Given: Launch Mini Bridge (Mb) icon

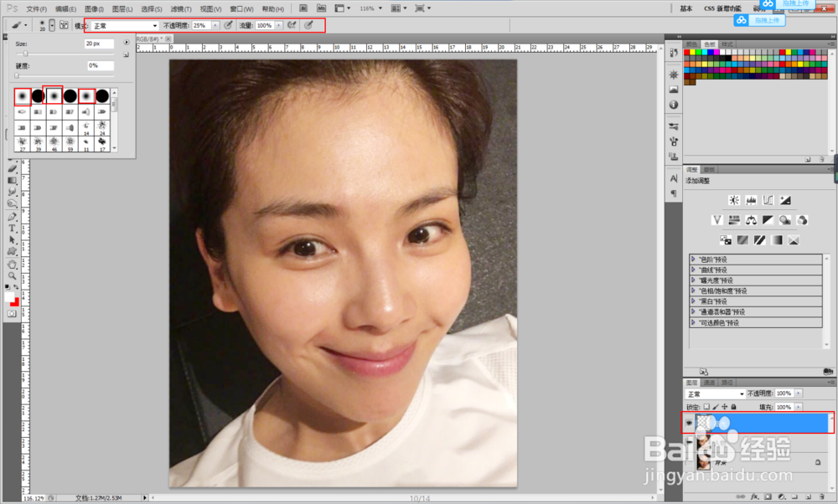Looking at the screenshot, I should tap(321, 8).
